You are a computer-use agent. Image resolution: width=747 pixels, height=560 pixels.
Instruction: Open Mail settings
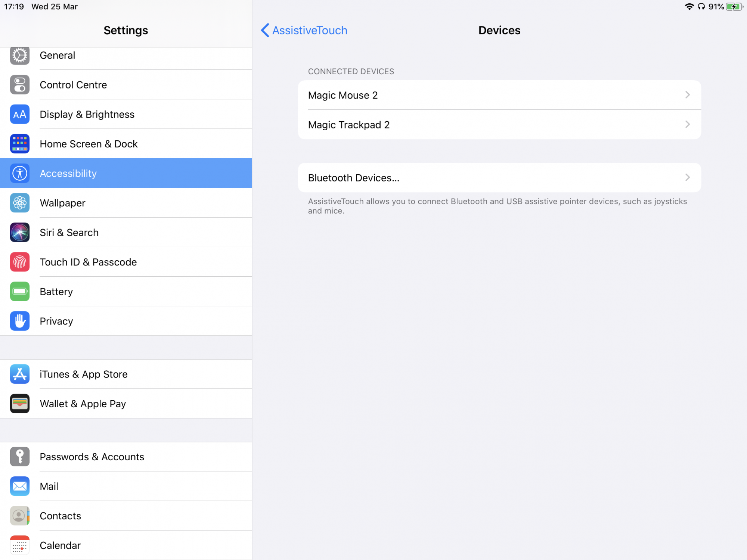pyautogui.click(x=126, y=486)
